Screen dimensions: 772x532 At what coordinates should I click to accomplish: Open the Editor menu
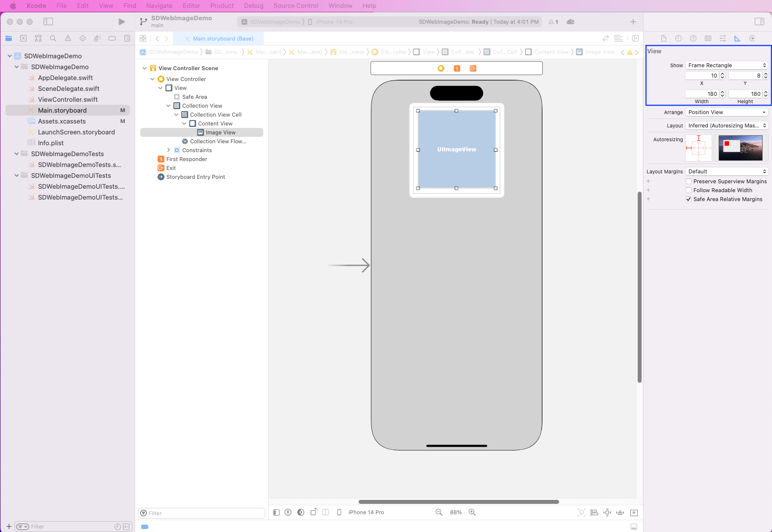(x=191, y=6)
